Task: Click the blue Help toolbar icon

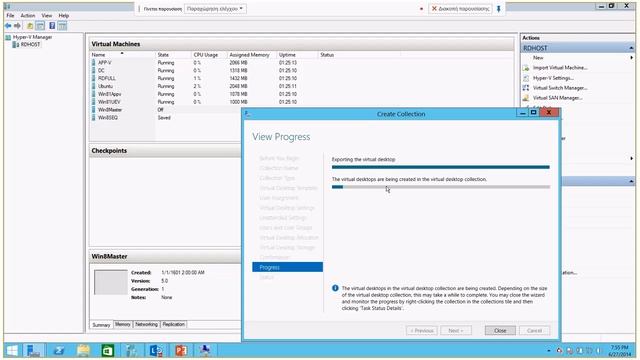Action: 52,26
